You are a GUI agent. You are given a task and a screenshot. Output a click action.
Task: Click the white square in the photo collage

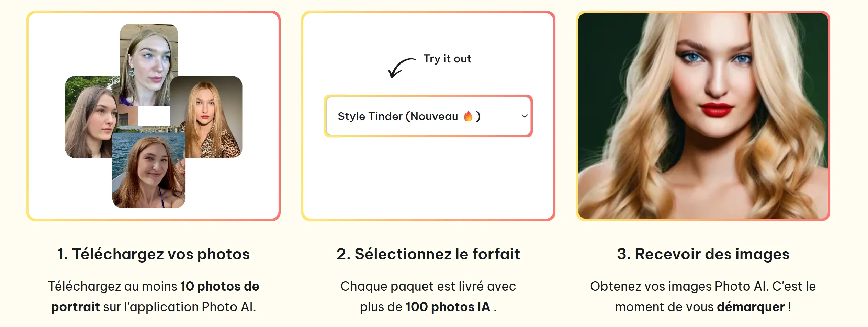154,116
